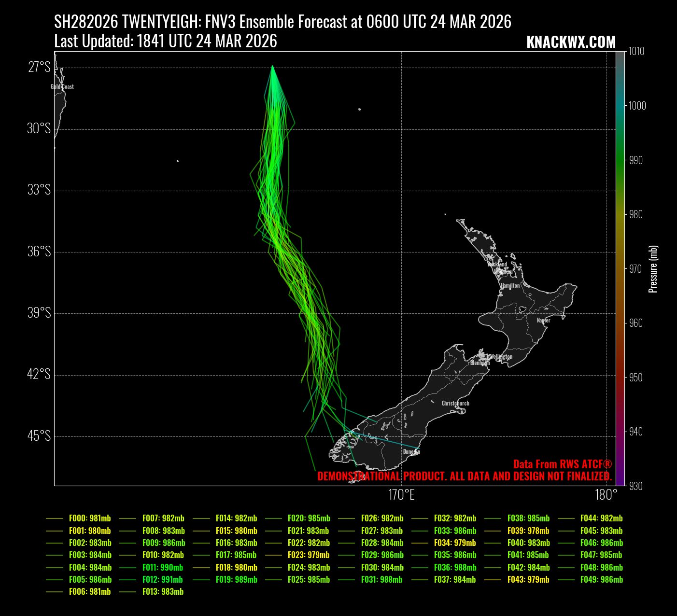Click the F000: 981mb legend entry
Image resolution: width=677 pixels, height=616 pixels.
(x=90, y=518)
